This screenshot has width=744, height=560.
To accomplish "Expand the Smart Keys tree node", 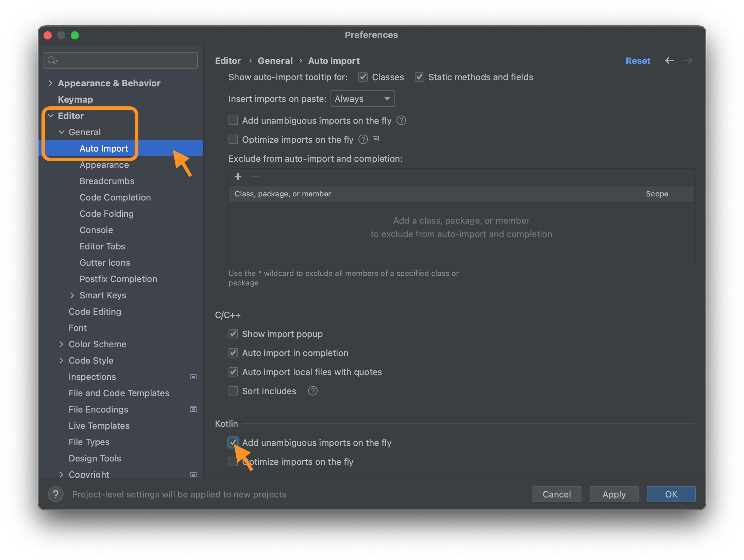I will click(x=72, y=295).
